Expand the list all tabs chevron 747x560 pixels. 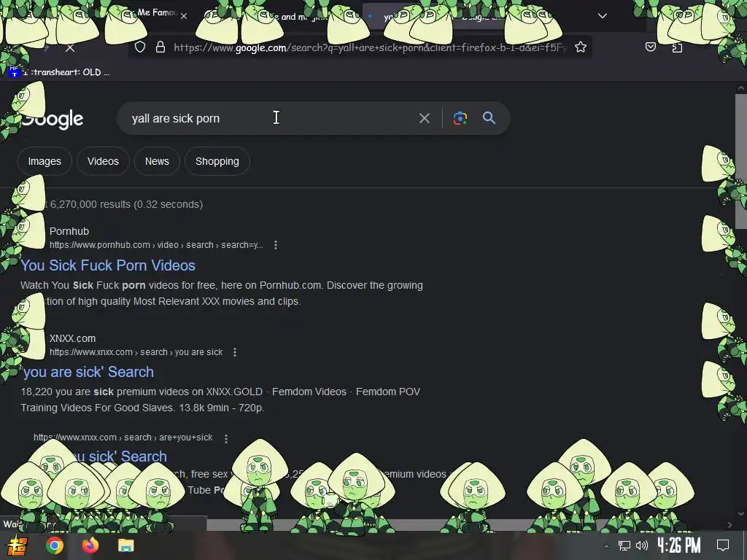(603, 16)
